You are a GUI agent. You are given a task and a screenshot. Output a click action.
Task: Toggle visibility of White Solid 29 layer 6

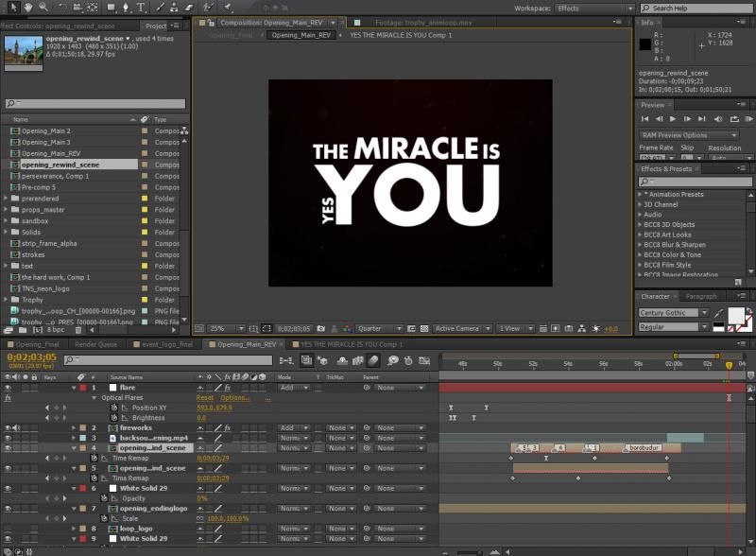point(8,489)
